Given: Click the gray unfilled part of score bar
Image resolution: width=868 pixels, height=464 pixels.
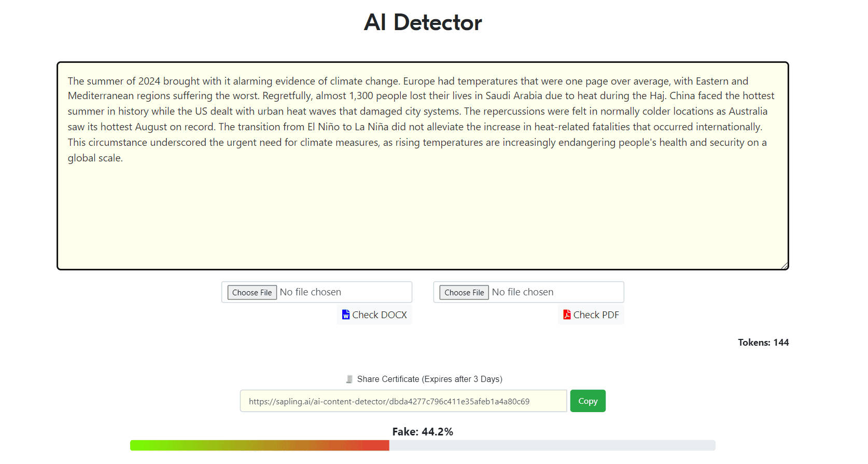Looking at the screenshot, I should (552, 445).
